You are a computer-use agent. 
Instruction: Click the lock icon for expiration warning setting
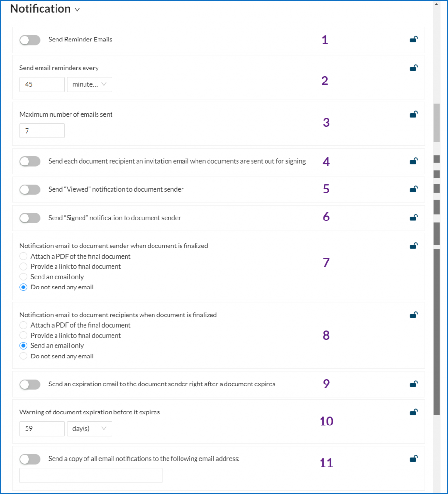click(x=413, y=412)
